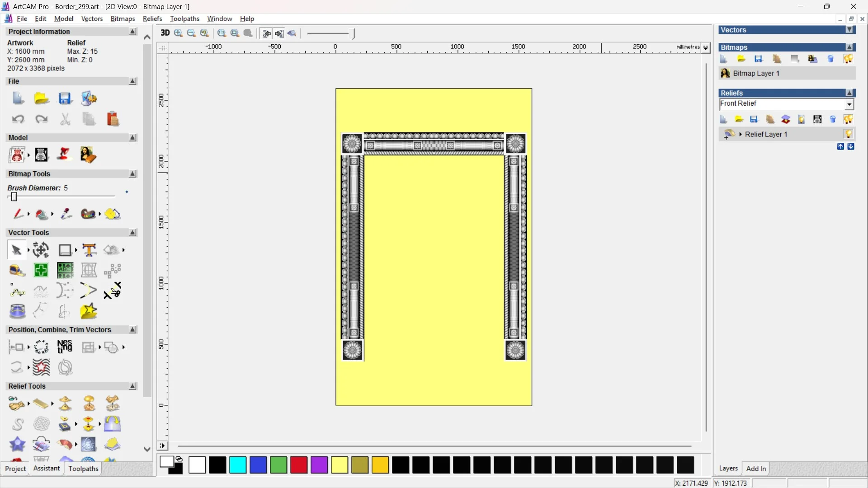Screen dimensions: 868x488
Task: Select the Zoom In tool
Action: 178,33
